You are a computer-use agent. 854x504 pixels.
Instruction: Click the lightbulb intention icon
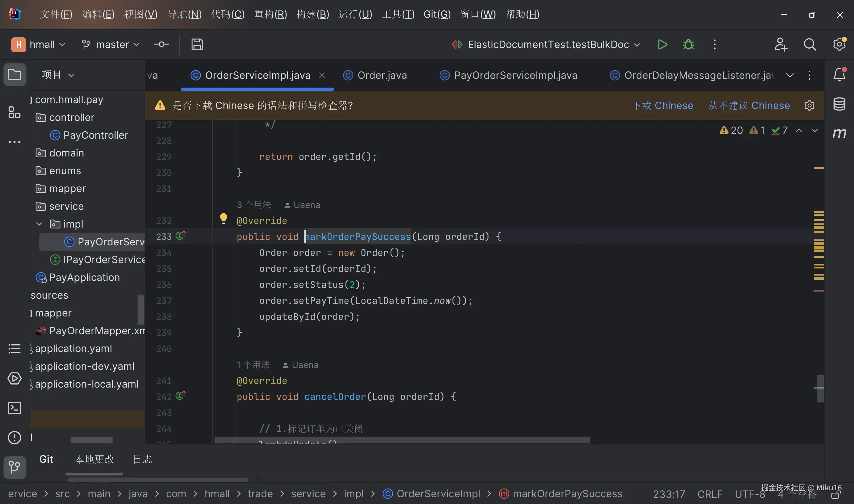[223, 218]
